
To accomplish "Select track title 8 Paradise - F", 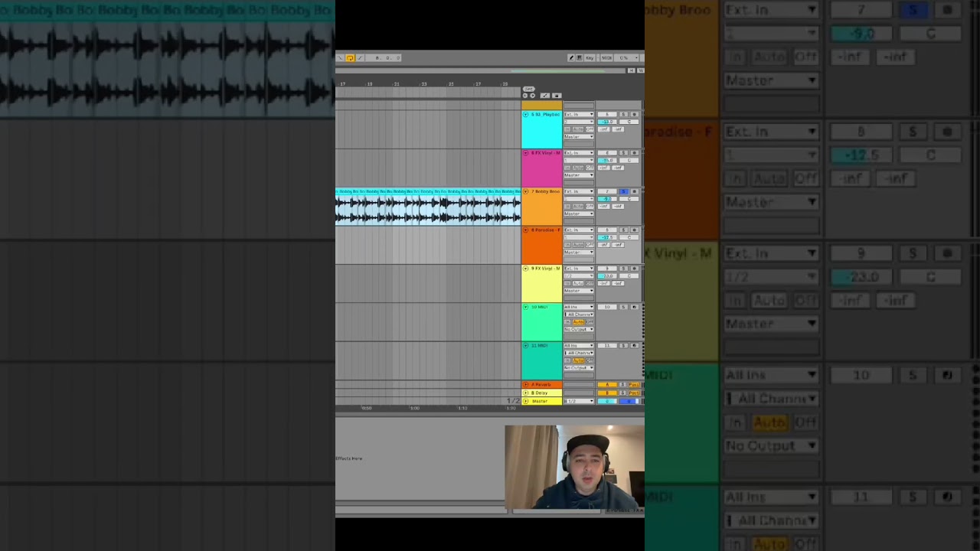I will click(546, 230).
